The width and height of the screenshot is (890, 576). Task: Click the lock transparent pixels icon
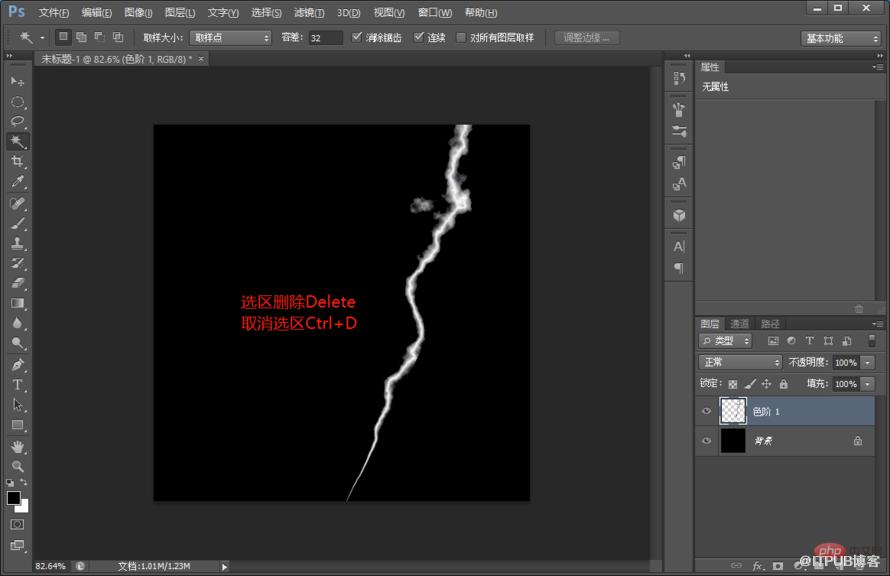[733, 384]
